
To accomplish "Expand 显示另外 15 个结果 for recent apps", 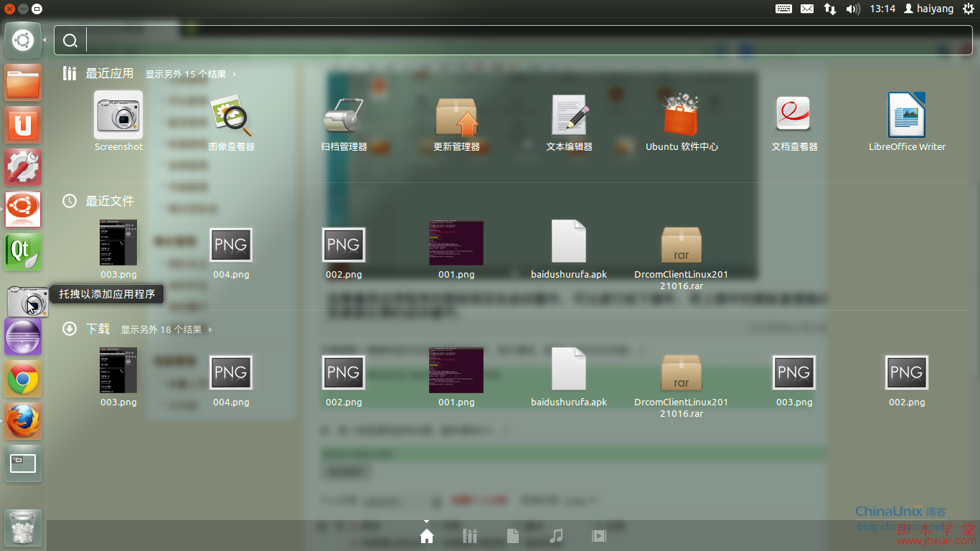I will (191, 74).
